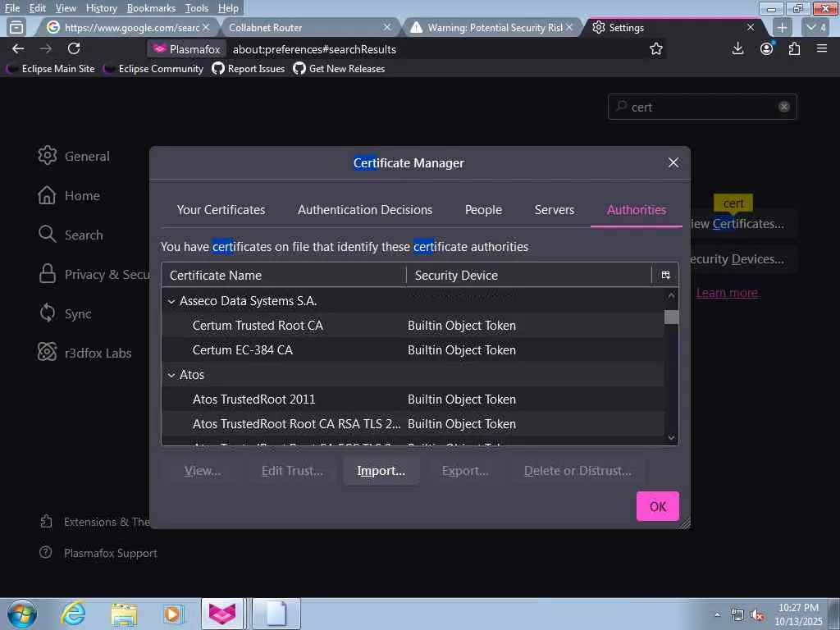
Task: Clear the cert search field
Action: (x=783, y=107)
